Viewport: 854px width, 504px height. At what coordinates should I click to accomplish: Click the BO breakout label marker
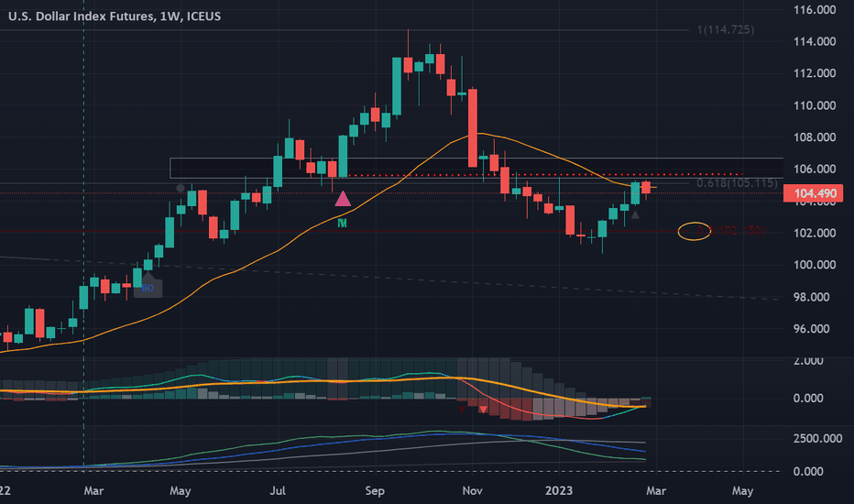[x=148, y=288]
